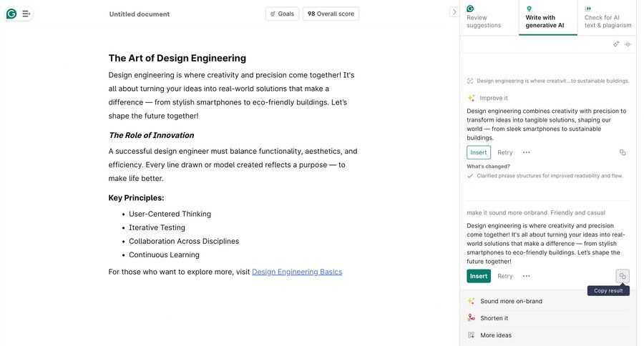Retry the Improve it result
The width and height of the screenshot is (644, 346).
504,152
